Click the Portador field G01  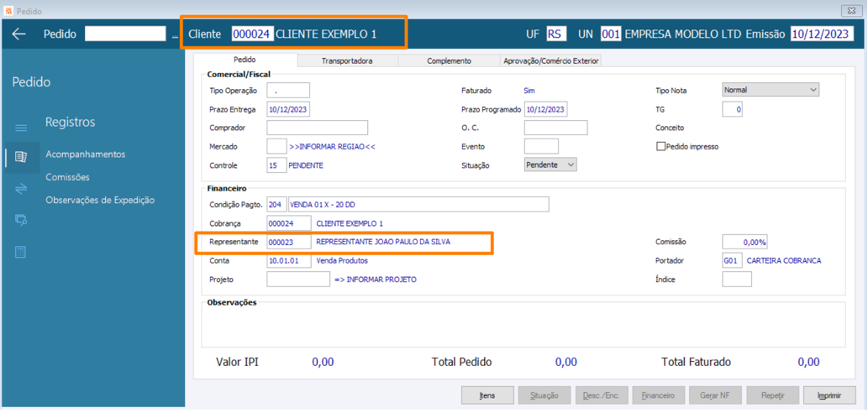[733, 260]
